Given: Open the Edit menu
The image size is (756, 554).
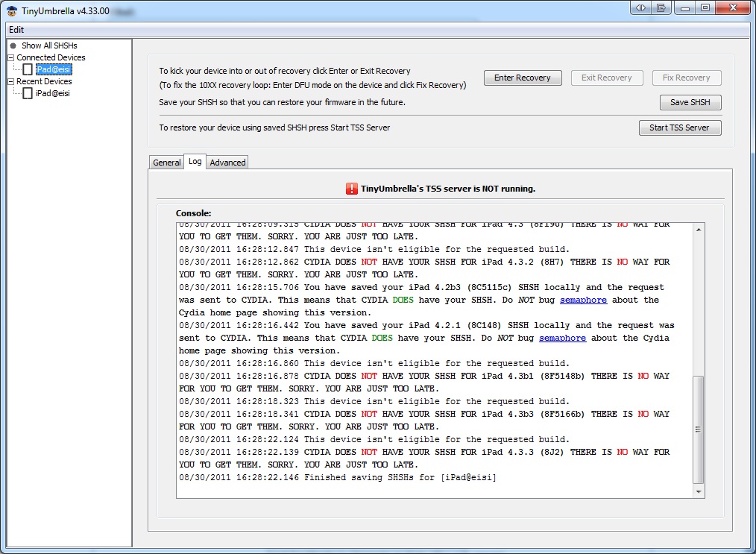Looking at the screenshot, I should (16, 30).
